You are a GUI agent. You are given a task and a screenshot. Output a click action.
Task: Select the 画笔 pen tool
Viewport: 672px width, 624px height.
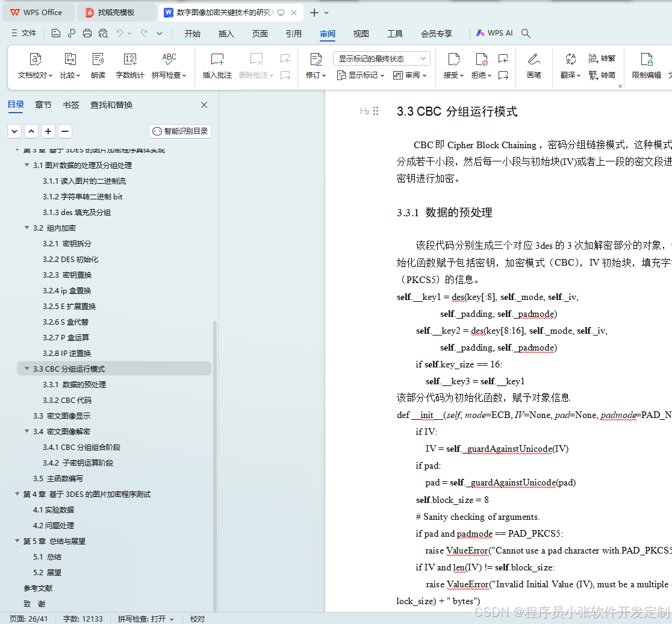[534, 66]
